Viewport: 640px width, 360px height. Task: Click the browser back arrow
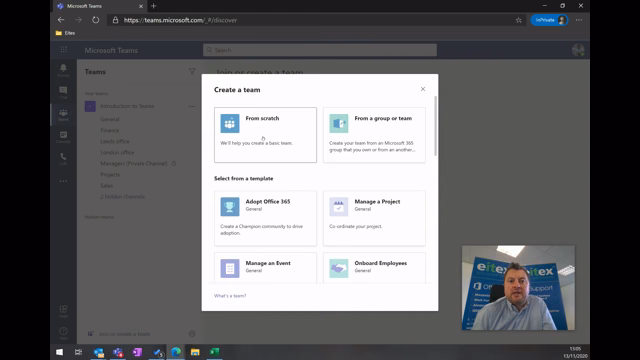[x=61, y=20]
